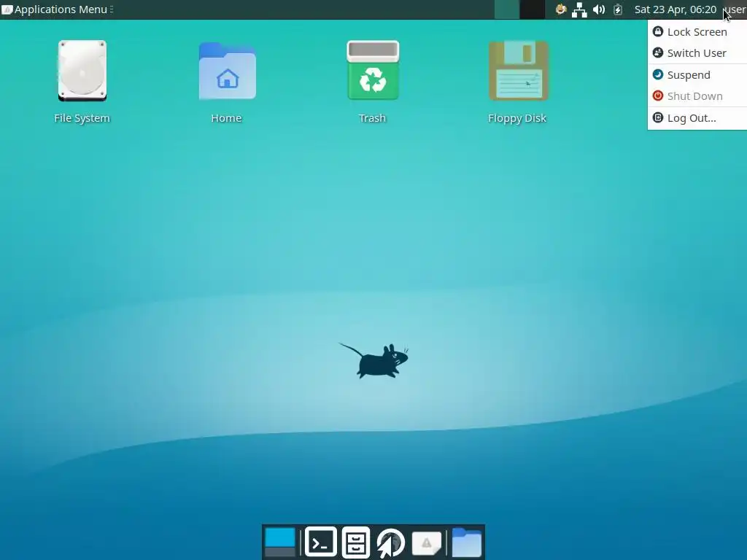Image resolution: width=747 pixels, height=560 pixels.
Task: Open the File System desktop icon
Action: click(x=82, y=71)
